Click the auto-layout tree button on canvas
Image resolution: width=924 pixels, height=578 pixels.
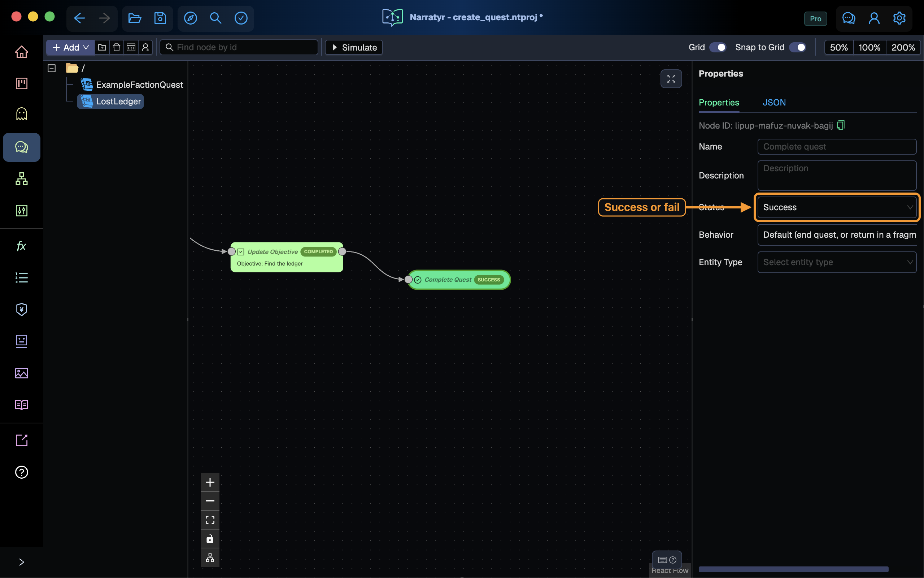(210, 558)
